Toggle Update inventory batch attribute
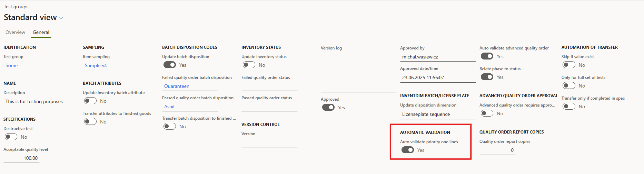 tap(90, 101)
